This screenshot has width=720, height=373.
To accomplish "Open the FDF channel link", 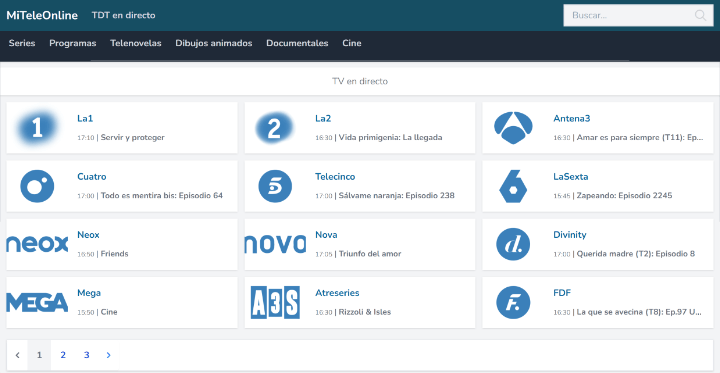I will coord(562,293).
